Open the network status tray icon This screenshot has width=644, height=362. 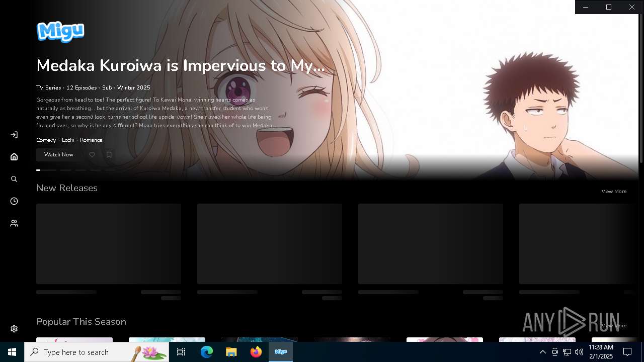567,352
